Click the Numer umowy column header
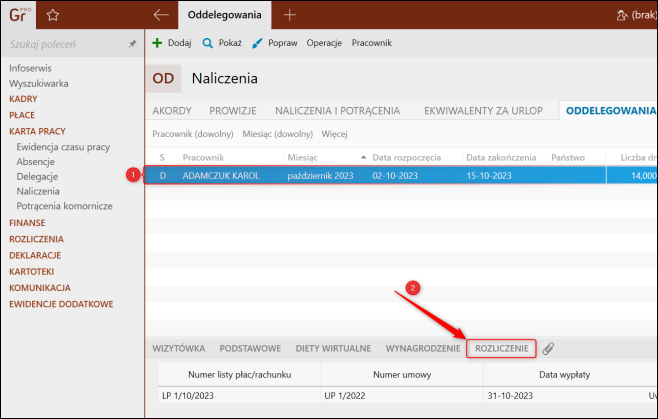The image size is (658, 419). click(402, 374)
